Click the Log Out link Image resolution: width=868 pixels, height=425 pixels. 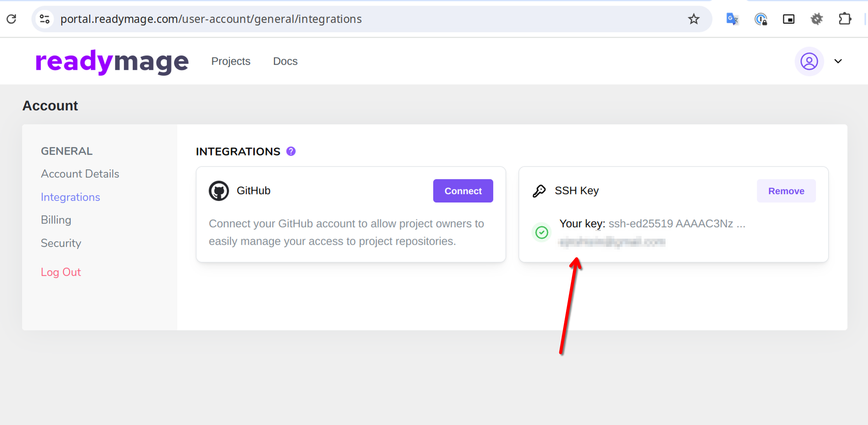tap(61, 272)
